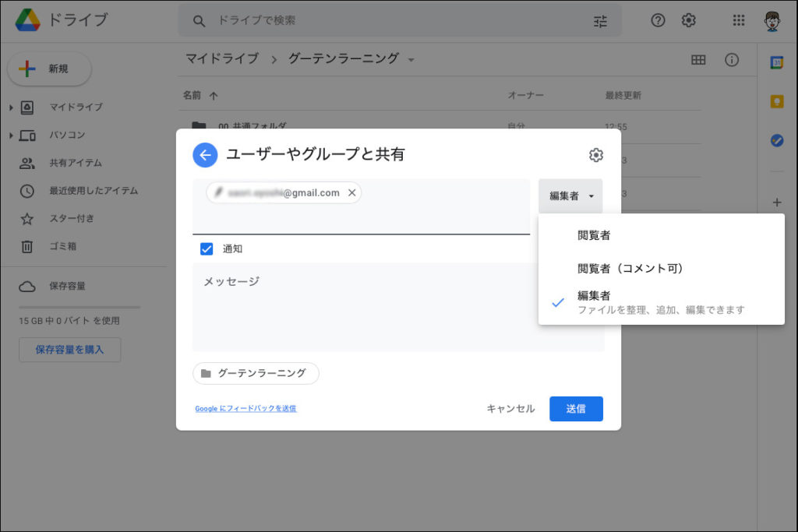Open the Drive help icon
This screenshot has width=798, height=532.
658,21
